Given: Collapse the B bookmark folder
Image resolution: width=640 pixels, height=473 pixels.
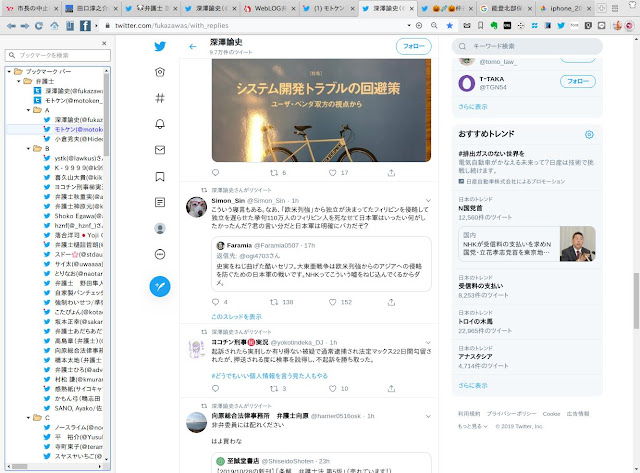Looking at the screenshot, I should [28, 149].
